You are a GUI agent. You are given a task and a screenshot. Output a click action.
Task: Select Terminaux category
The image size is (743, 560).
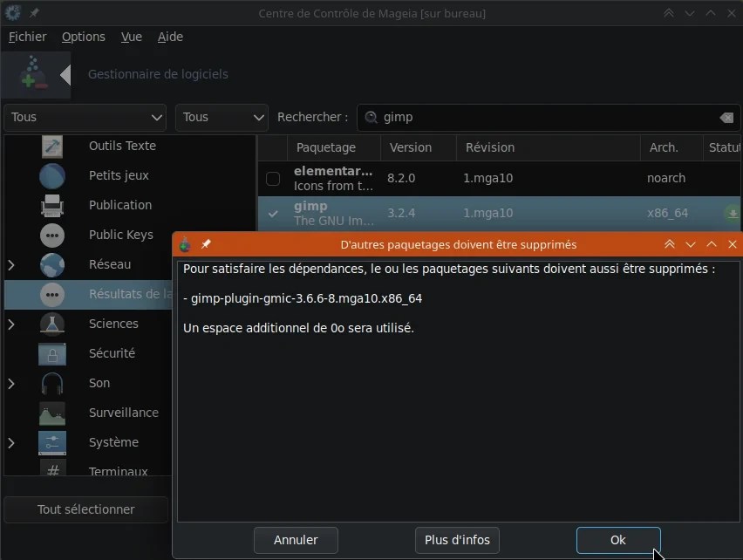click(118, 471)
